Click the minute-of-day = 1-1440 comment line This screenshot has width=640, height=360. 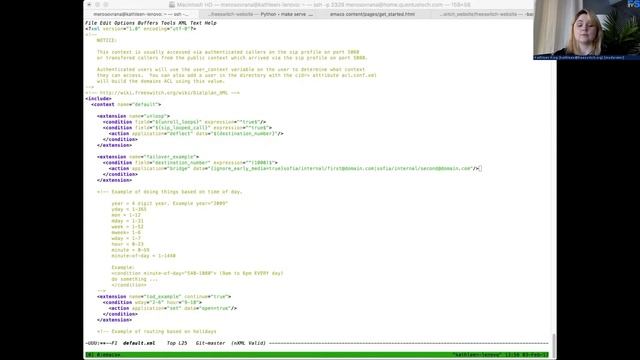click(144, 256)
